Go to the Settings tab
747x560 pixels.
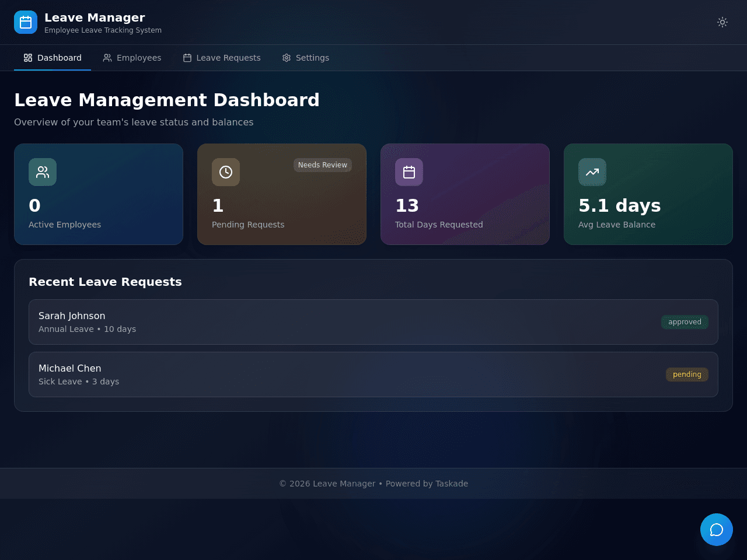[x=306, y=58]
